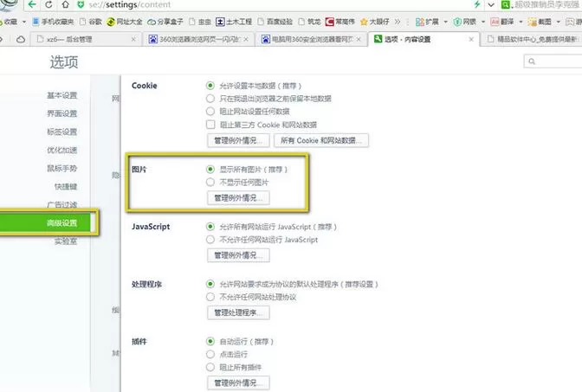582x392 pixels.
Task: Open the 截图 dropdown arrow
Action: pyautogui.click(x=558, y=22)
